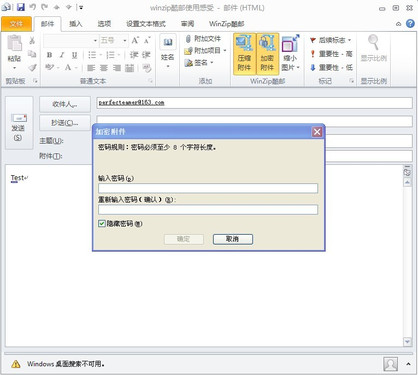
Task: Click the Help question mark icon
Action: click(410, 24)
